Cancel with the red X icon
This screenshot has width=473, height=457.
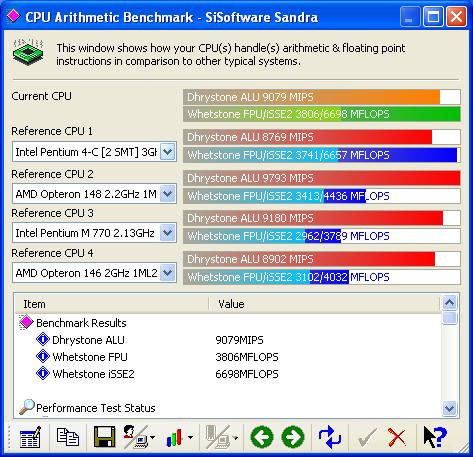point(397,437)
